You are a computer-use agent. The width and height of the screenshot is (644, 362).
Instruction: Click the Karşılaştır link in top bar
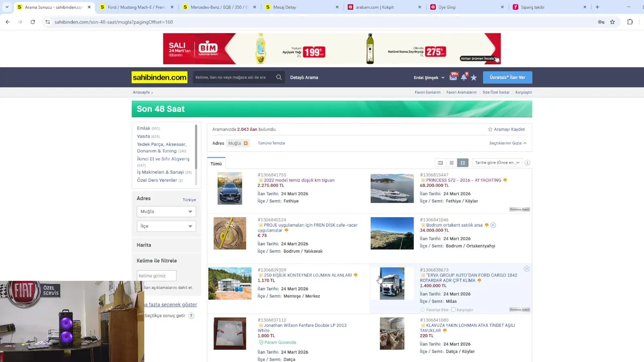click(x=524, y=93)
